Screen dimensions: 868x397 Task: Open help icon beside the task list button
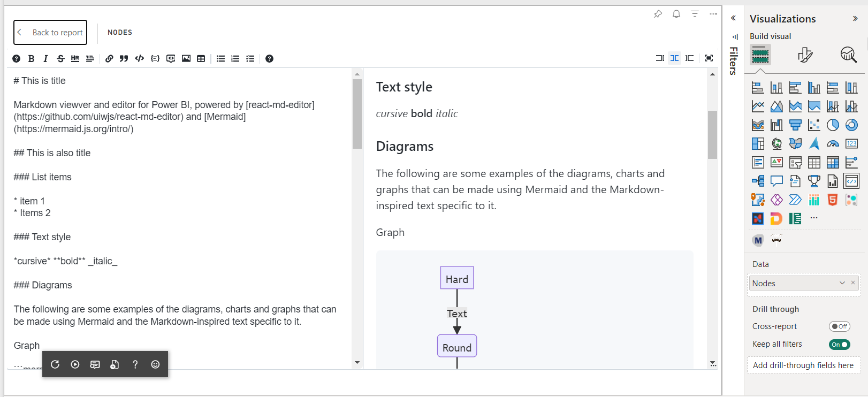[x=269, y=59]
